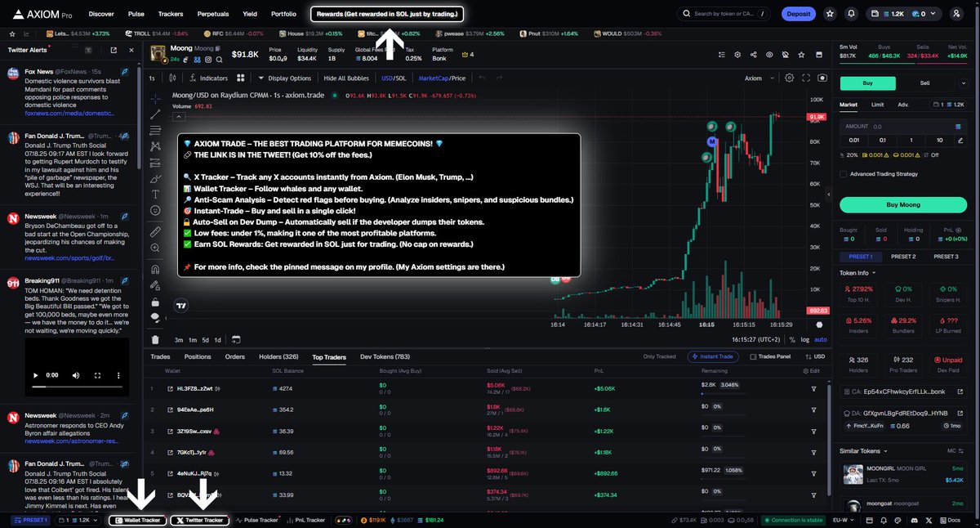Select the Limit order tab

877,105
